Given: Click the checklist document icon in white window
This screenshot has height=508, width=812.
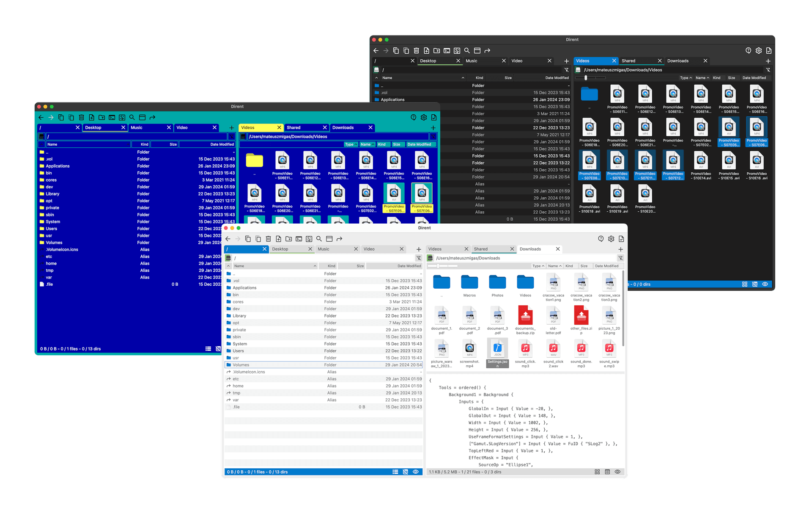Looking at the screenshot, I should click(x=621, y=239).
